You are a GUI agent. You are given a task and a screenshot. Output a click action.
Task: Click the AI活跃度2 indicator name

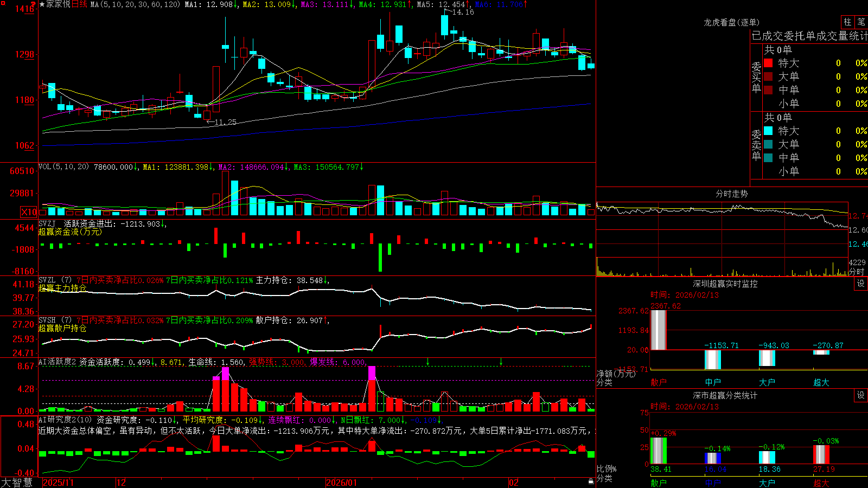pyautogui.click(x=58, y=362)
